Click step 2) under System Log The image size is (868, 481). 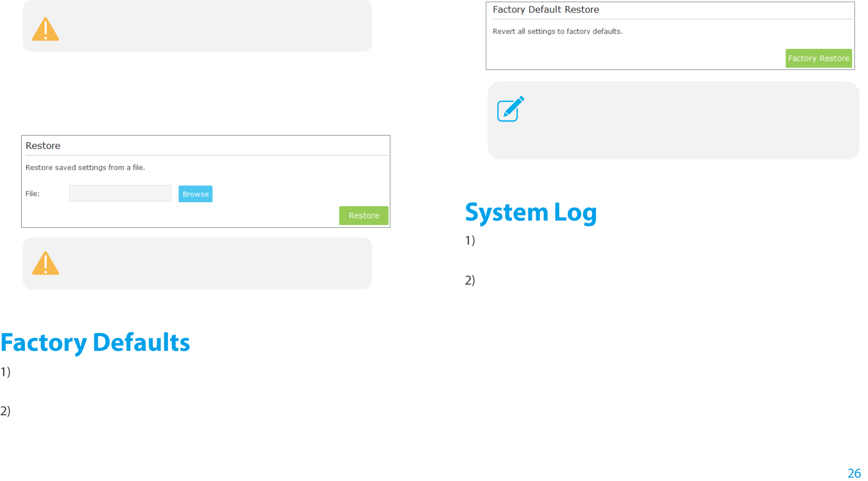(x=470, y=280)
